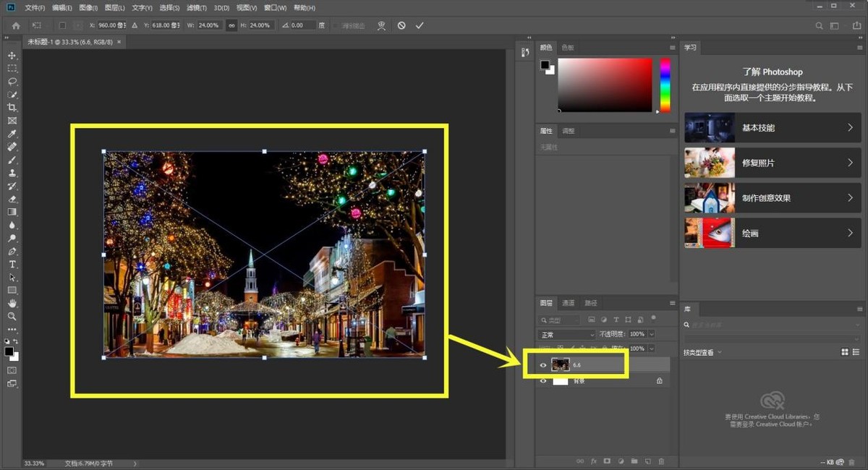Open the 滤镜(T) menu
Viewport: 868px width, 470px height.
point(196,8)
